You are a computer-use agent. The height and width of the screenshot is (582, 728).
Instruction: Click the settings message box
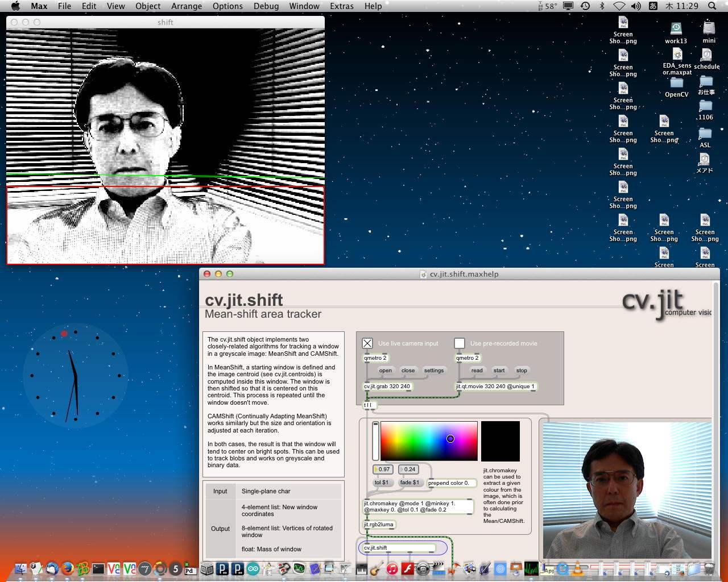coord(434,371)
